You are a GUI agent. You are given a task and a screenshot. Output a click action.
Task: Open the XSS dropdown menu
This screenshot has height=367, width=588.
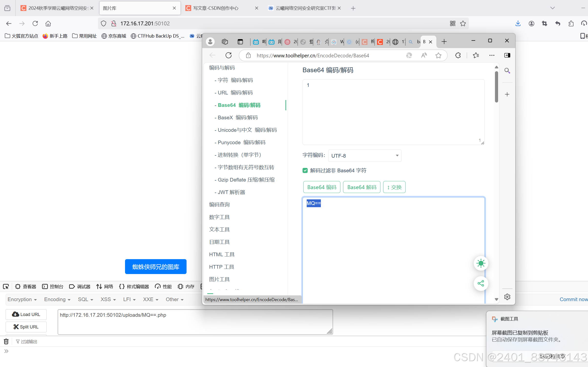[108, 299]
